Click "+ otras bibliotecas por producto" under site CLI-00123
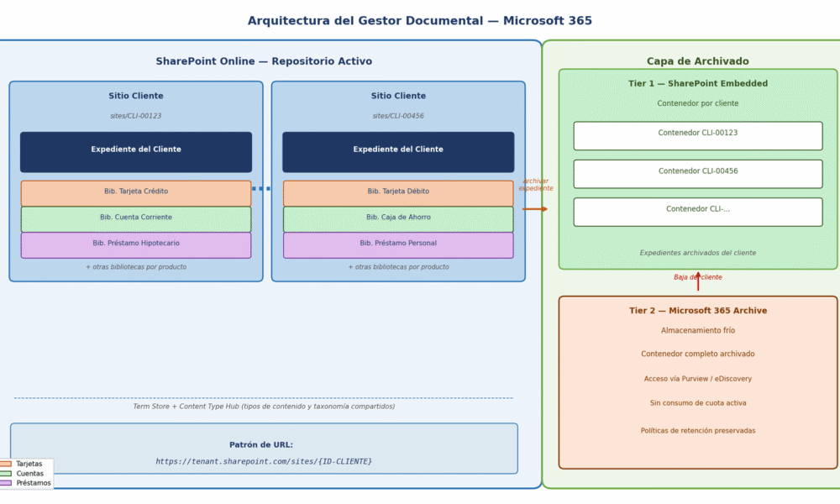 click(x=136, y=267)
